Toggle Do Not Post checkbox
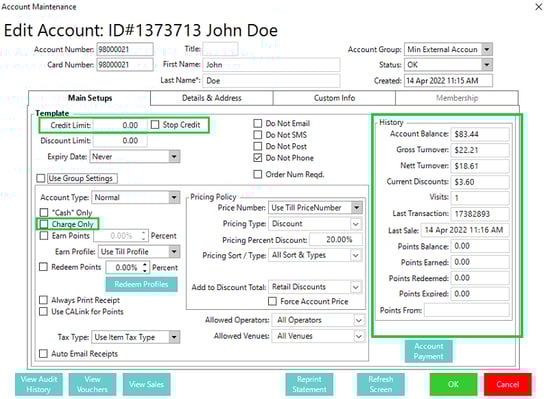Image resolution: width=548 pixels, height=399 pixels. [x=258, y=146]
